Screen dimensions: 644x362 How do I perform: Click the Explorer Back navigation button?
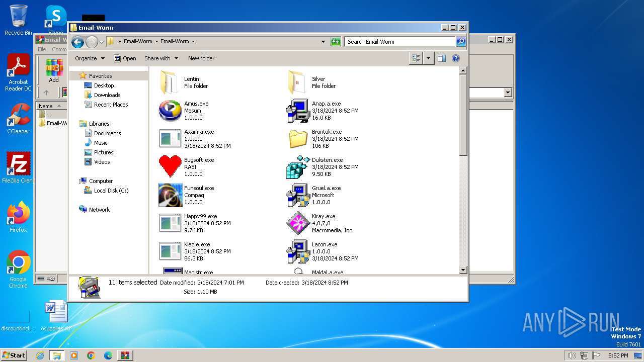[x=77, y=42]
